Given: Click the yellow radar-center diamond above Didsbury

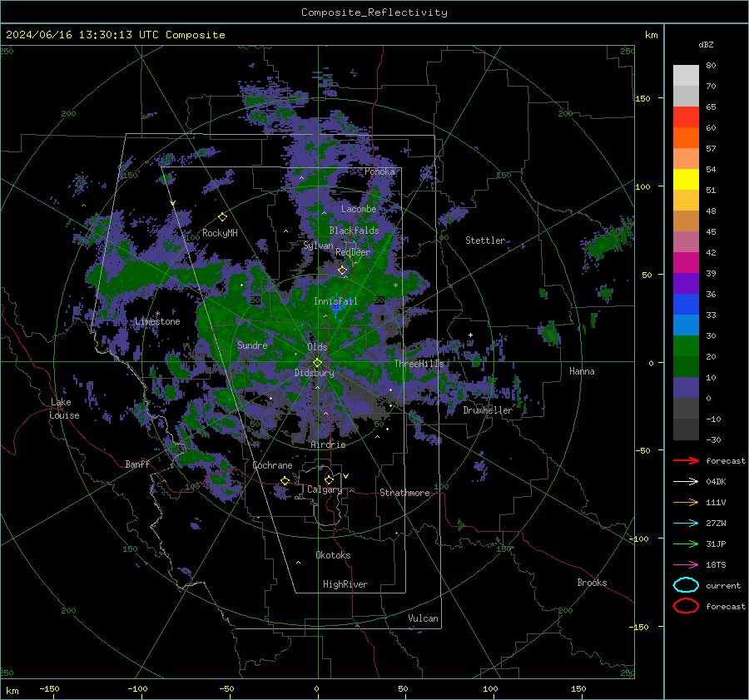Looking at the screenshot, I should 317,363.
